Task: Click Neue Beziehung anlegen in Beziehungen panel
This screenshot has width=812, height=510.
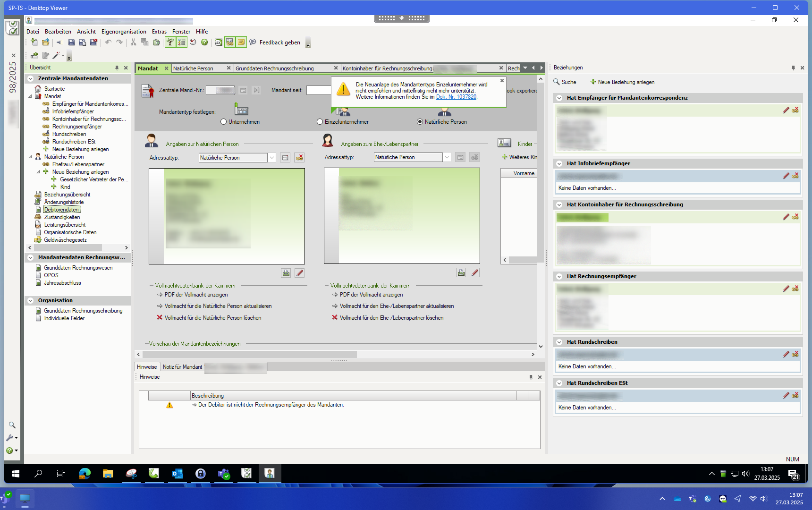Action: coord(622,82)
